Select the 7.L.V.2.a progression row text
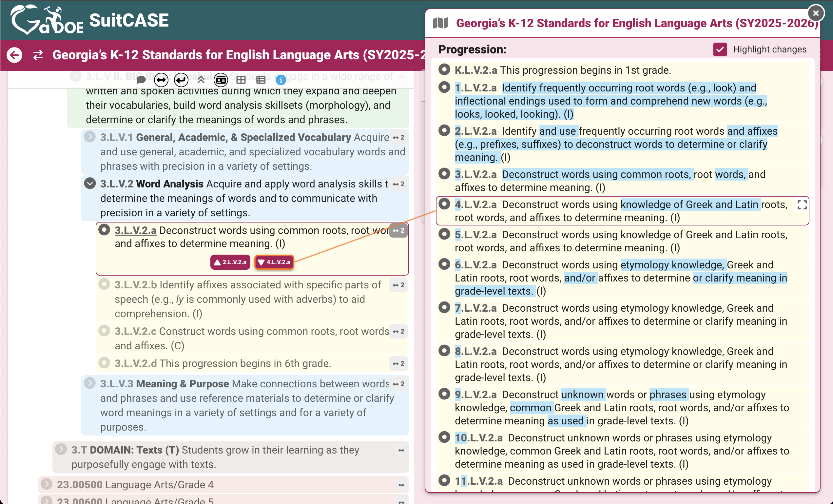This screenshot has width=833, height=504. [622, 321]
